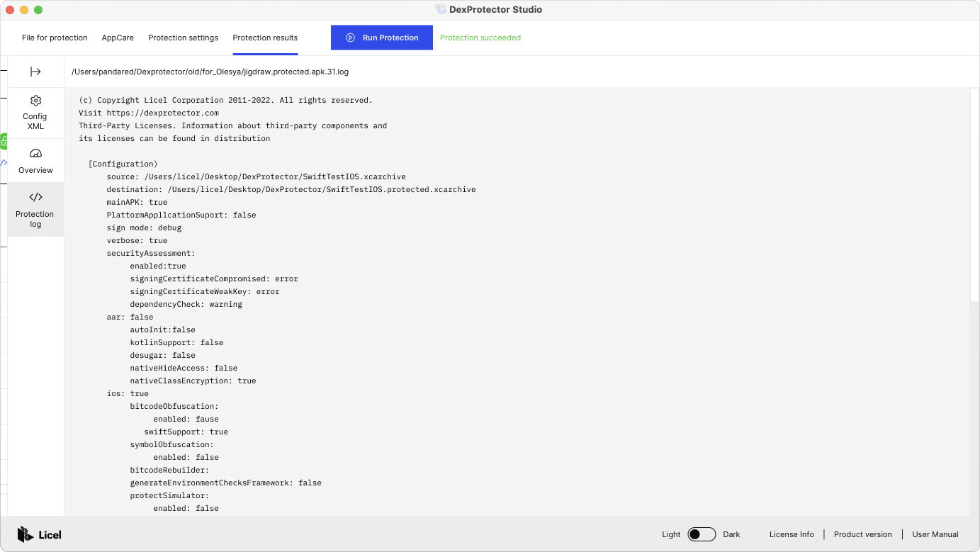Image resolution: width=980 pixels, height=552 pixels.
Task: Click the play icon in Run Protection
Action: click(350, 38)
